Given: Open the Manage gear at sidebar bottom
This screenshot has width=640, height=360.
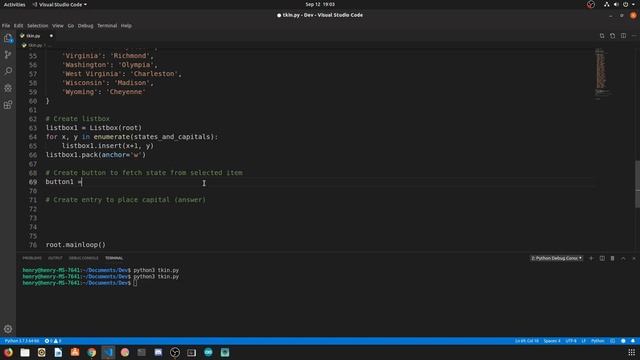Looking at the screenshot, I should [8, 329].
